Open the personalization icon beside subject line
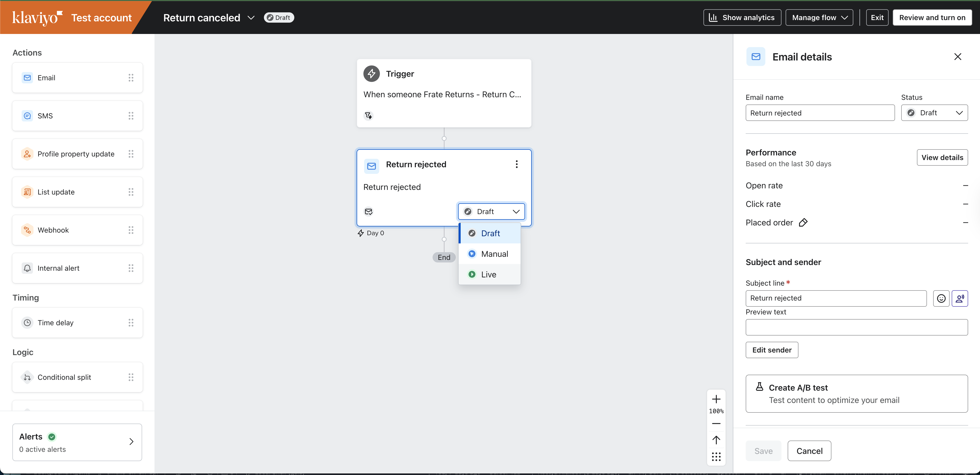Image resolution: width=980 pixels, height=475 pixels. pyautogui.click(x=959, y=298)
